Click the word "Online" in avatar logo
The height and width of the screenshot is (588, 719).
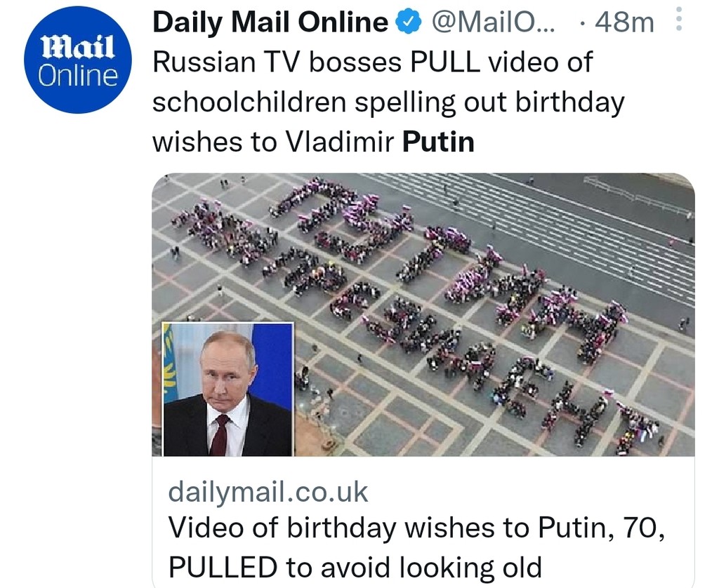pos(78,75)
